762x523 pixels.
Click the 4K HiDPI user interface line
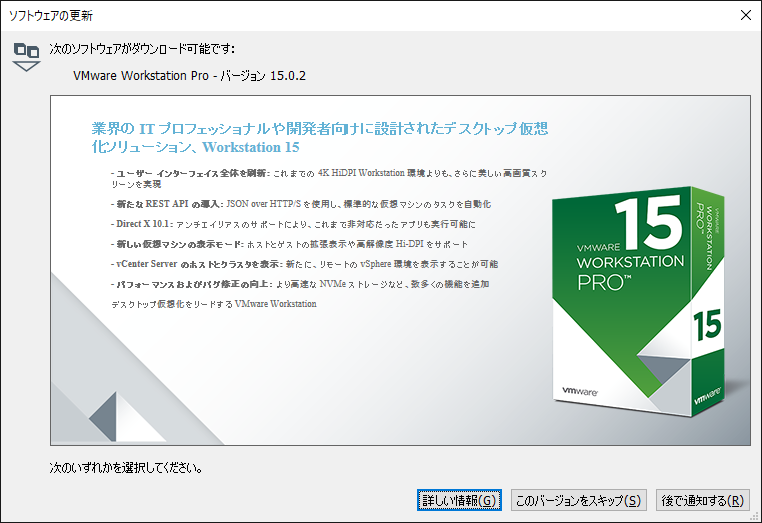(329, 178)
